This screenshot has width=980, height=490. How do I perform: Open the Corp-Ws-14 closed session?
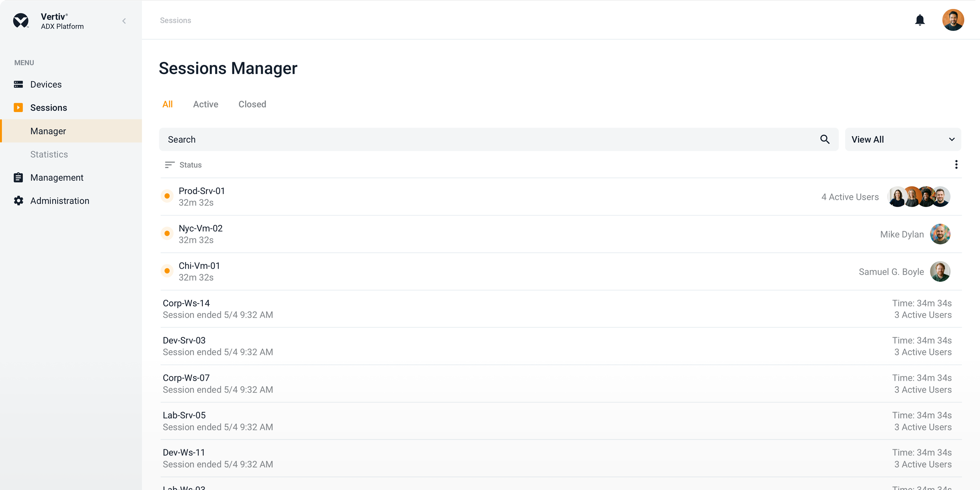pyautogui.click(x=561, y=309)
